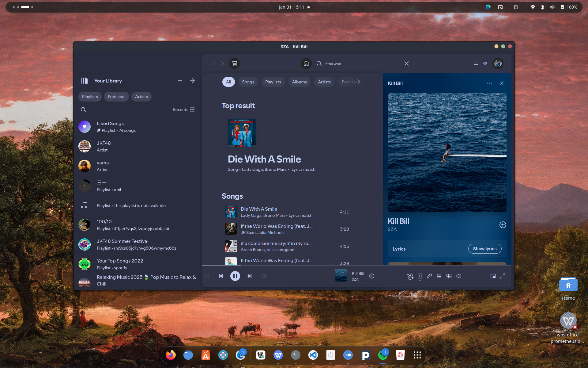Open the notifications bell icon
The height and width of the screenshot is (368, 588).
pos(476,63)
